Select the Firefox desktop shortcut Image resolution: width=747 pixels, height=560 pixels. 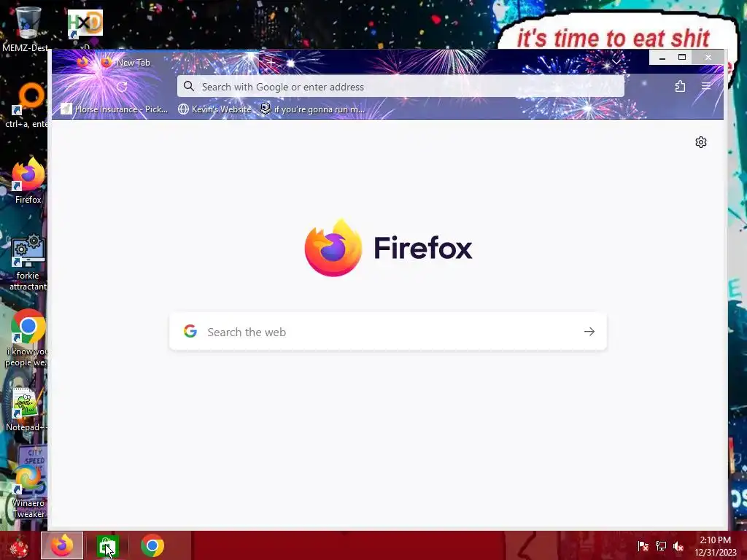click(x=28, y=181)
